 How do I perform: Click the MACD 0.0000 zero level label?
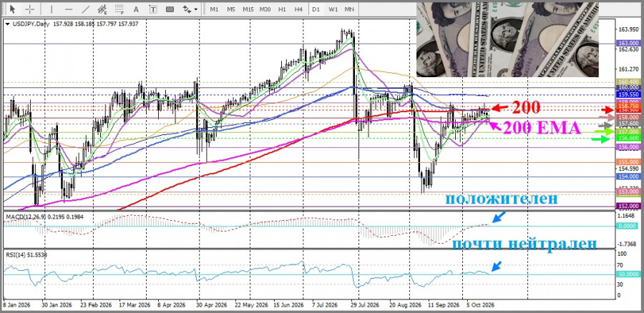click(x=628, y=226)
